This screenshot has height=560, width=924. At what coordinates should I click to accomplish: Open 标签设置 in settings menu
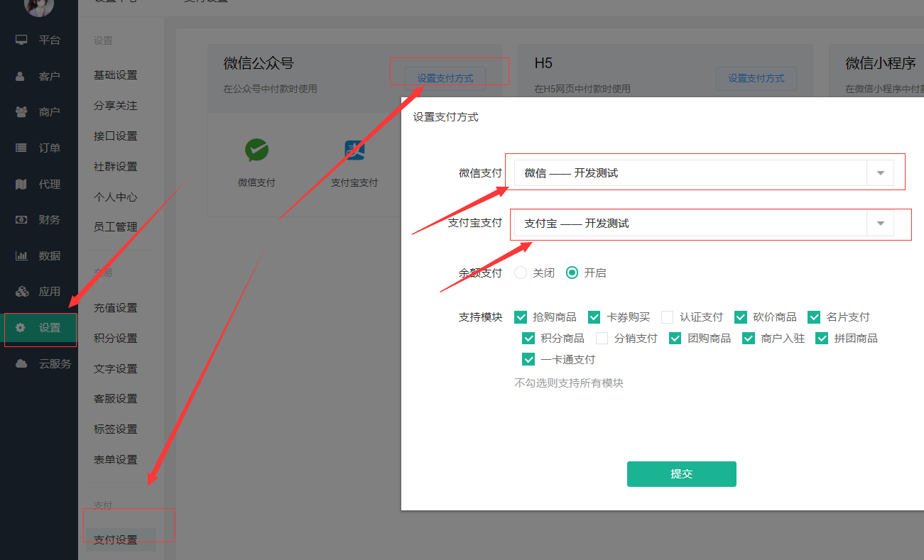tap(116, 429)
